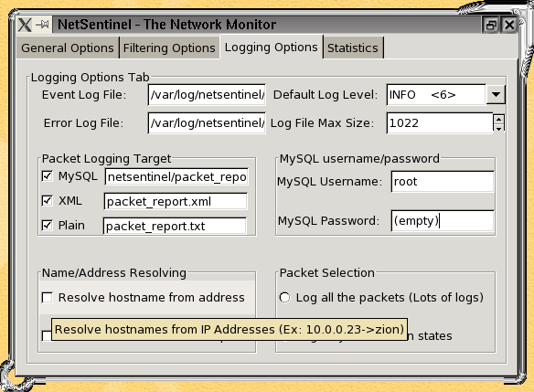
Task: Click the Log File Max Size label
Action: (x=322, y=123)
